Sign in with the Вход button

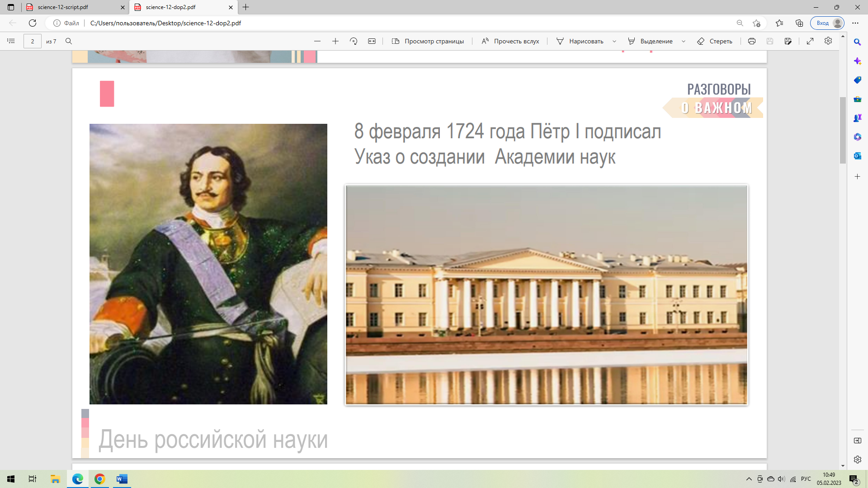(x=827, y=23)
